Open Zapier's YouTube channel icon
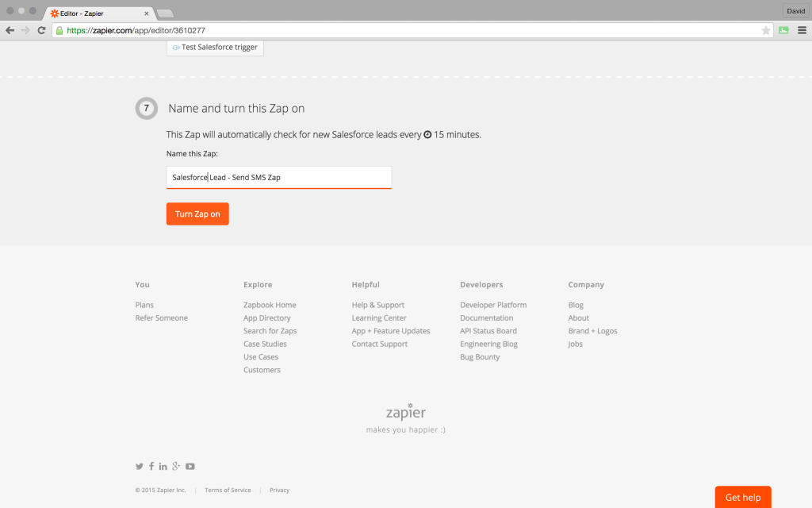This screenshot has width=812, height=508. point(190,467)
